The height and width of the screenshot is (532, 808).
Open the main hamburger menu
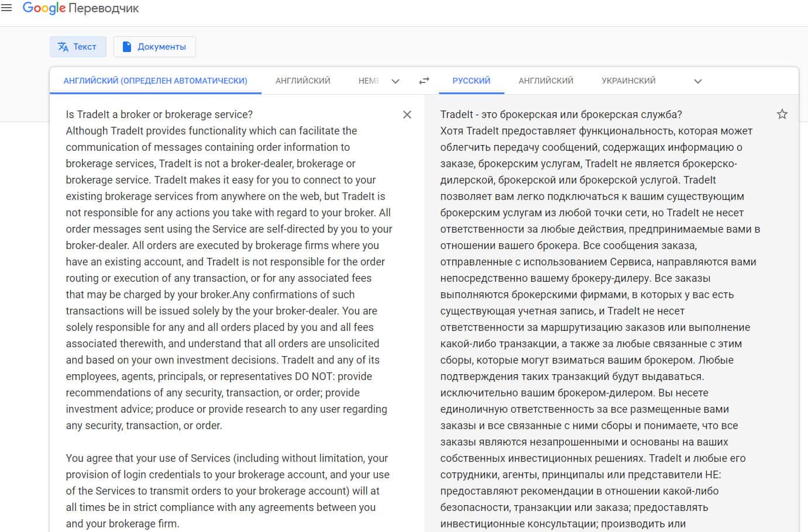(6, 8)
